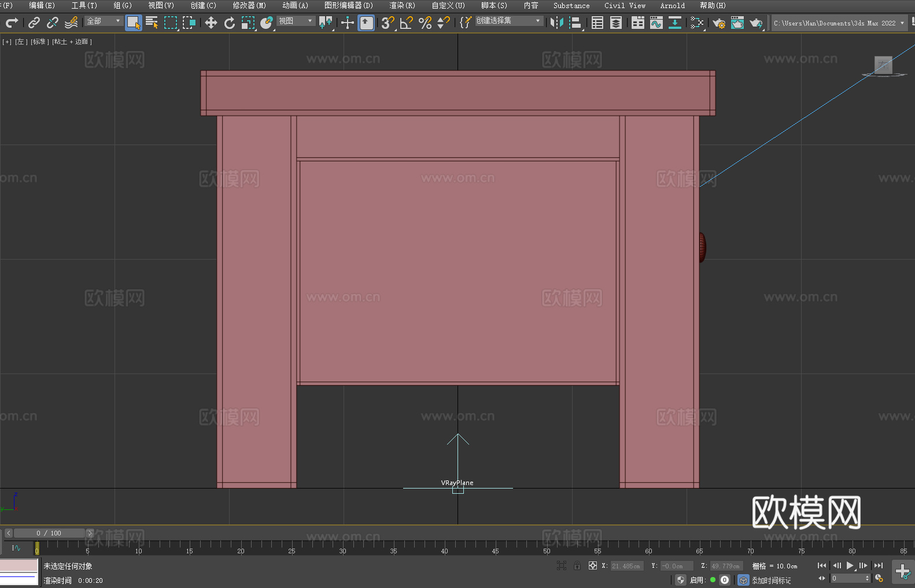Image resolution: width=915 pixels, height=588 pixels.
Task: Choose the Rectangular Selection Region tool
Action: click(171, 23)
